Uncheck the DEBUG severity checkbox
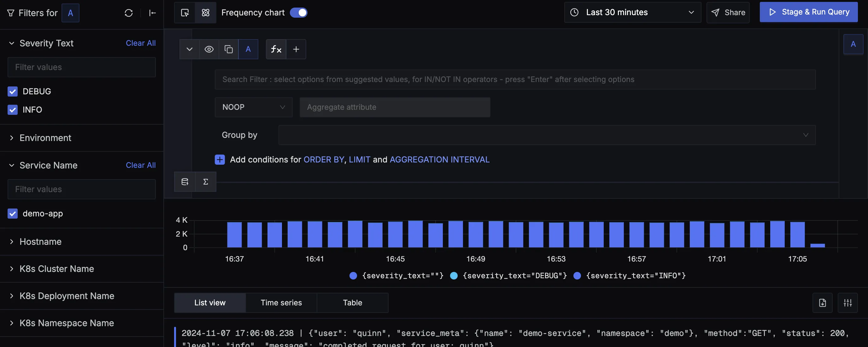The width and height of the screenshot is (868, 347). pyautogui.click(x=13, y=91)
